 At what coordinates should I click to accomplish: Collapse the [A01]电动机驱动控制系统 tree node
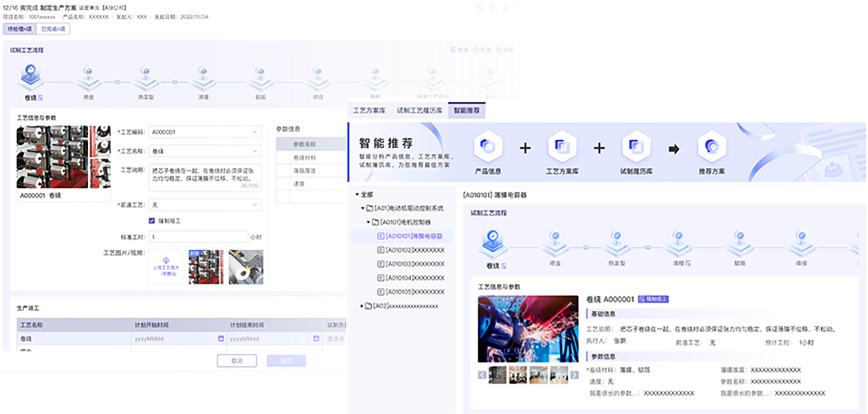(363, 208)
